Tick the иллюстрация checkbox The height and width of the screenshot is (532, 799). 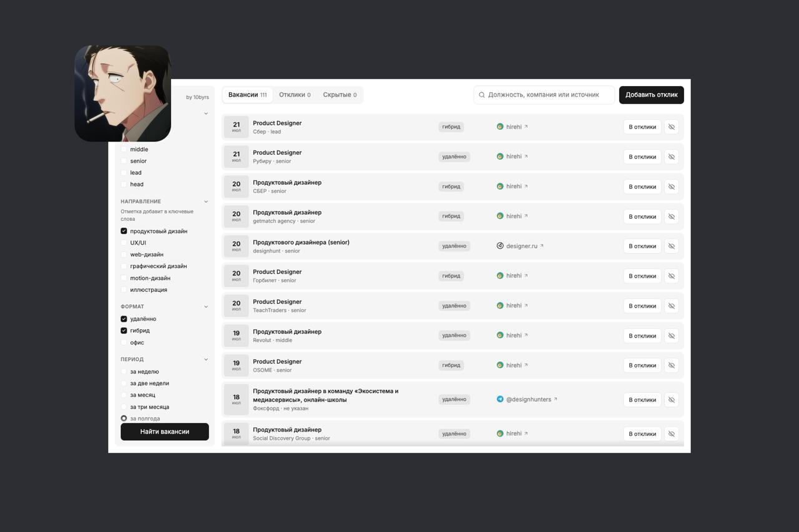124,290
